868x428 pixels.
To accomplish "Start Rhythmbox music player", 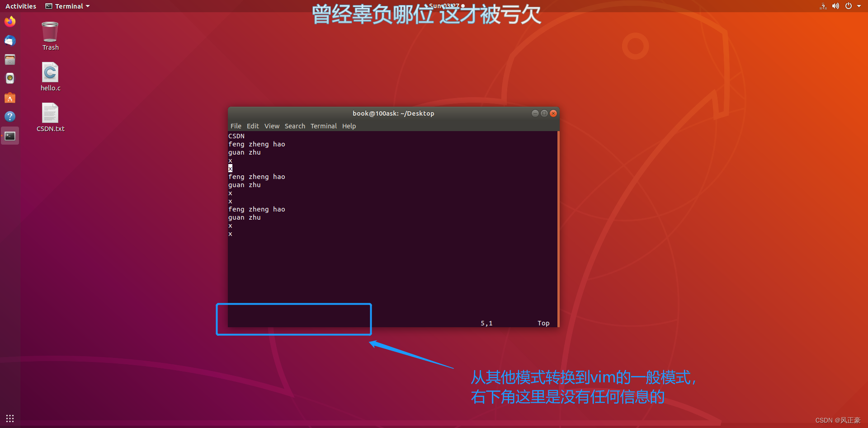I will (9, 78).
